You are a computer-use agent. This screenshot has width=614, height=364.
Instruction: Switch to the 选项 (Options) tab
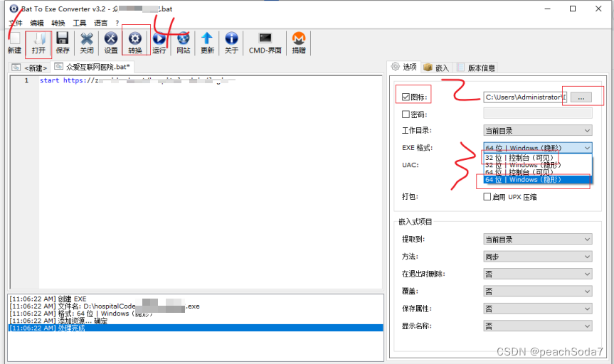(405, 67)
